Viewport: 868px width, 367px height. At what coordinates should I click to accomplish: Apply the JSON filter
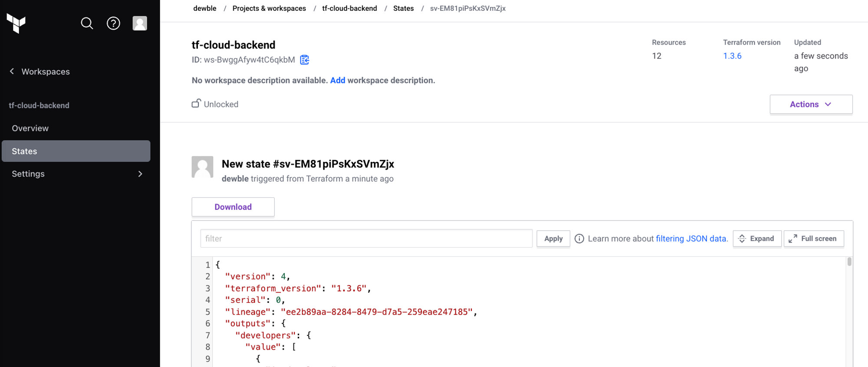tap(553, 239)
